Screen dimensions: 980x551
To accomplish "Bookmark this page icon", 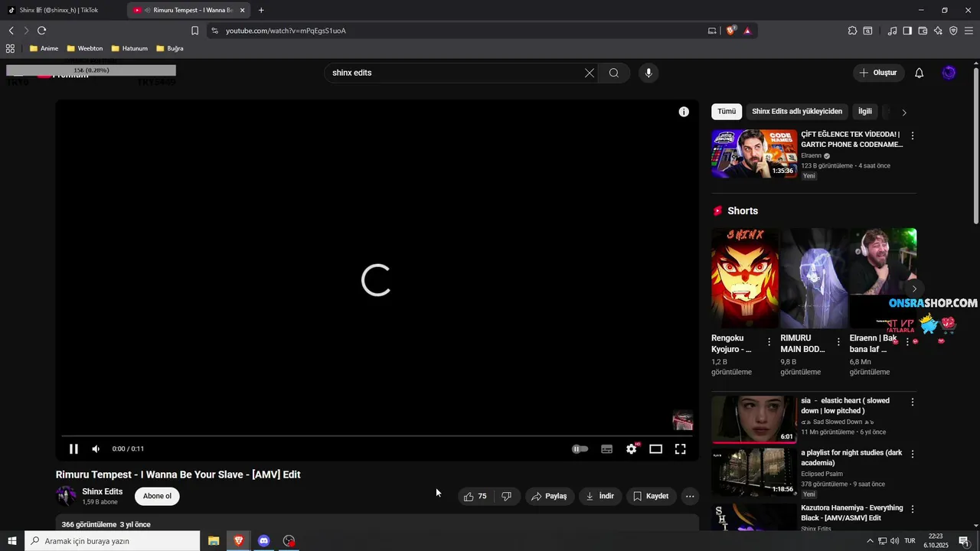I will click(x=194, y=31).
